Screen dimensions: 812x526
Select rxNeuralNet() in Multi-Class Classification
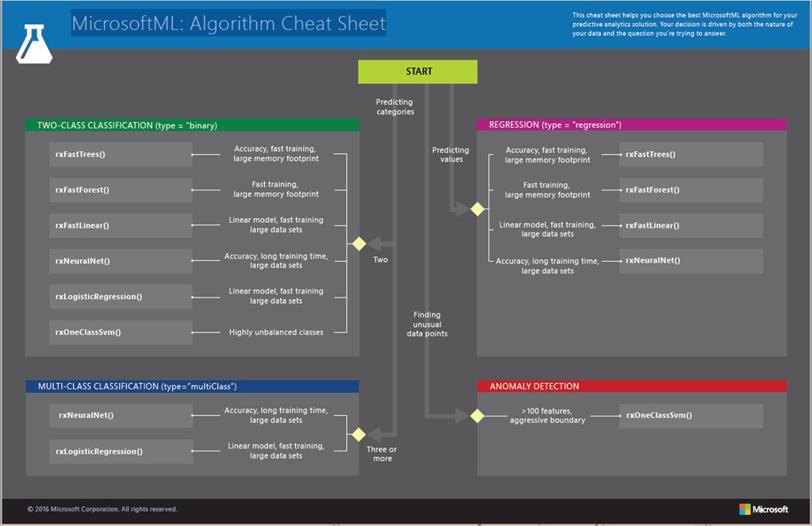tap(120, 415)
